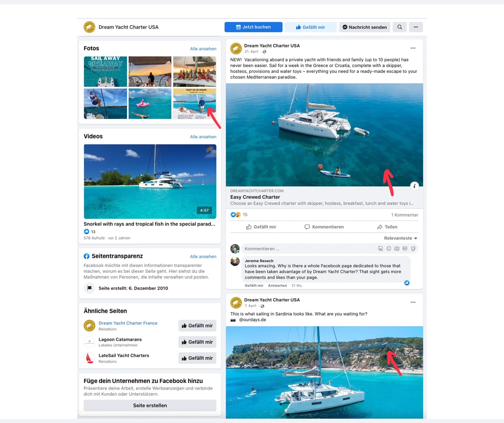Click the globe privacy icon beside 7. April

point(262,306)
